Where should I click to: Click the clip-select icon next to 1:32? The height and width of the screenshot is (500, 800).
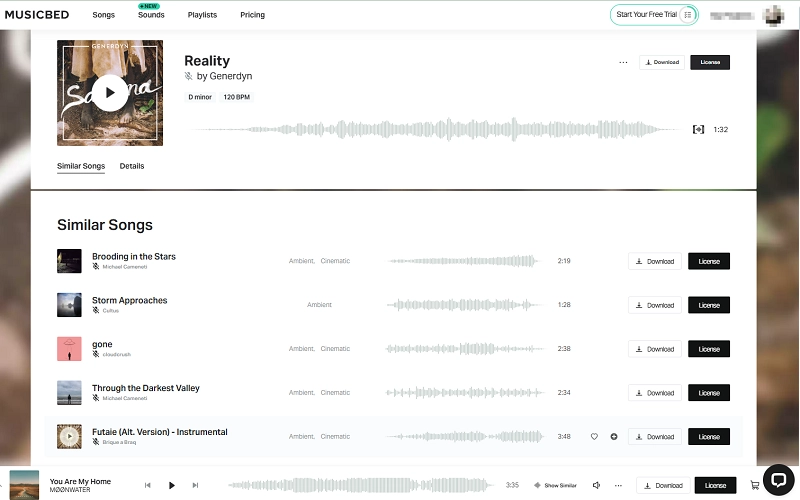[x=698, y=130]
